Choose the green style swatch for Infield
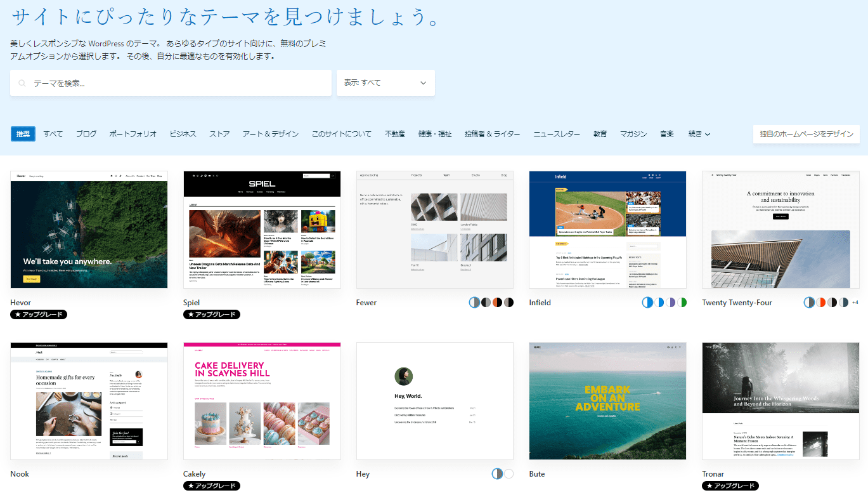 coord(682,303)
